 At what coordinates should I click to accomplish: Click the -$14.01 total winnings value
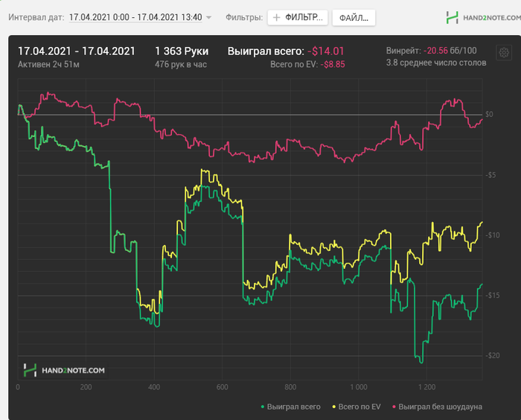click(x=326, y=51)
